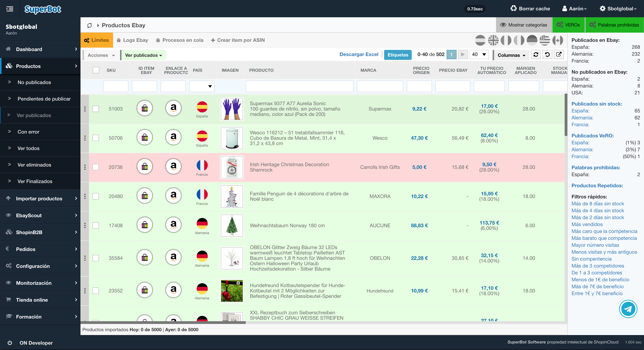Check the box for SKU 20736
Screen dimensions: 644x350
tap(96, 167)
